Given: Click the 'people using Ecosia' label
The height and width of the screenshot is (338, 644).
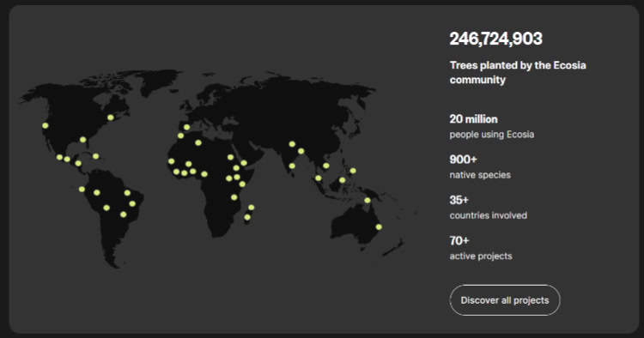Looking at the screenshot, I should click(x=492, y=135).
